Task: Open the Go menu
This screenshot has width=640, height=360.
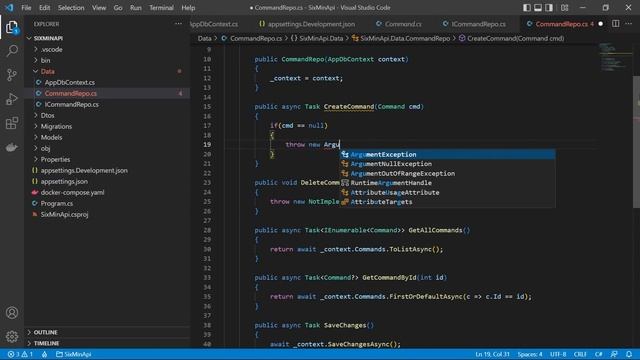Action: click(x=118, y=8)
